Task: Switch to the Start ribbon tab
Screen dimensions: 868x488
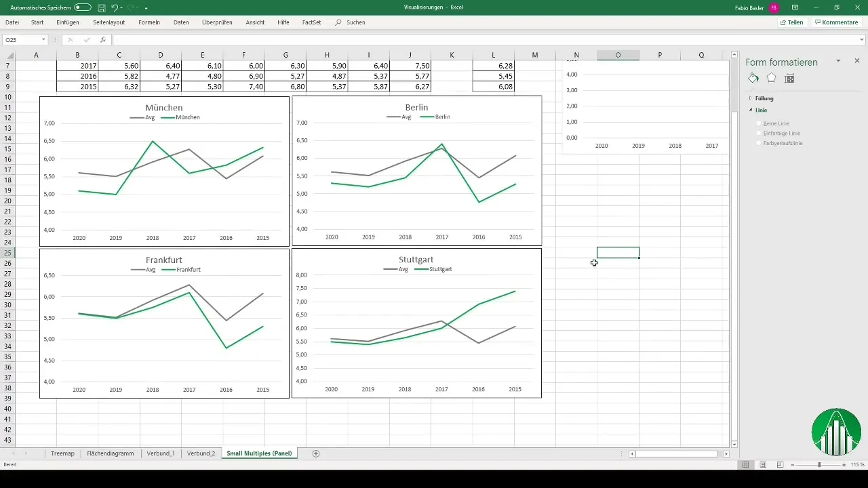Action: 37,22
